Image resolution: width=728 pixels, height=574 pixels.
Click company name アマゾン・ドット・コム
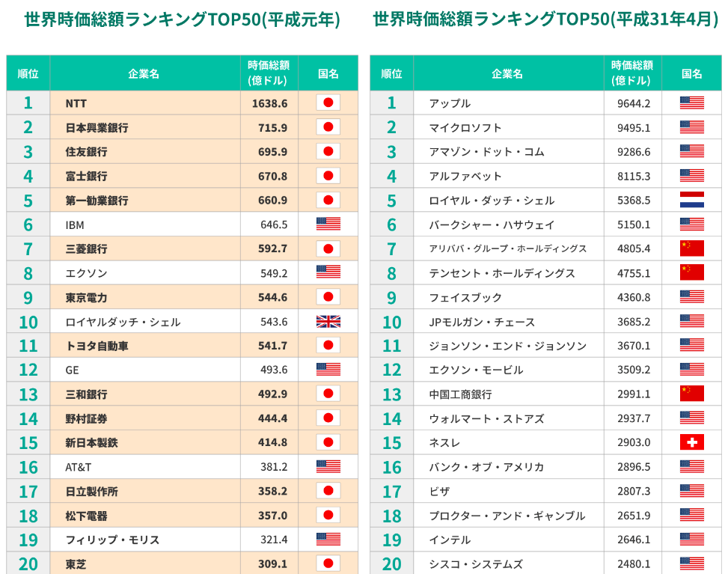click(x=486, y=152)
